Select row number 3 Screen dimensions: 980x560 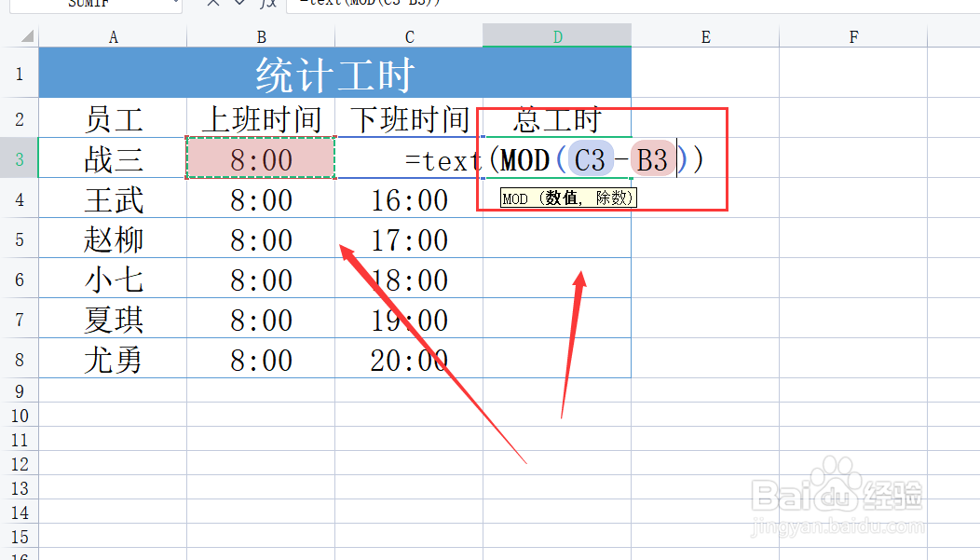click(x=20, y=159)
